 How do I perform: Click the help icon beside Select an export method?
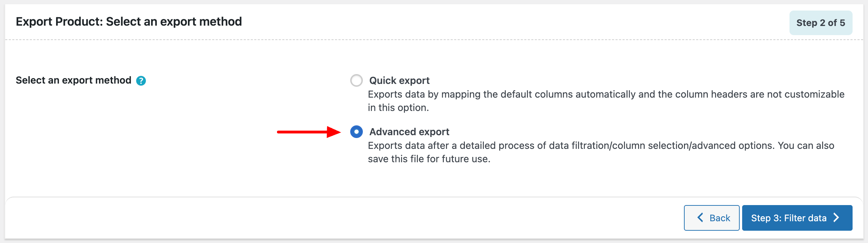pos(141,80)
